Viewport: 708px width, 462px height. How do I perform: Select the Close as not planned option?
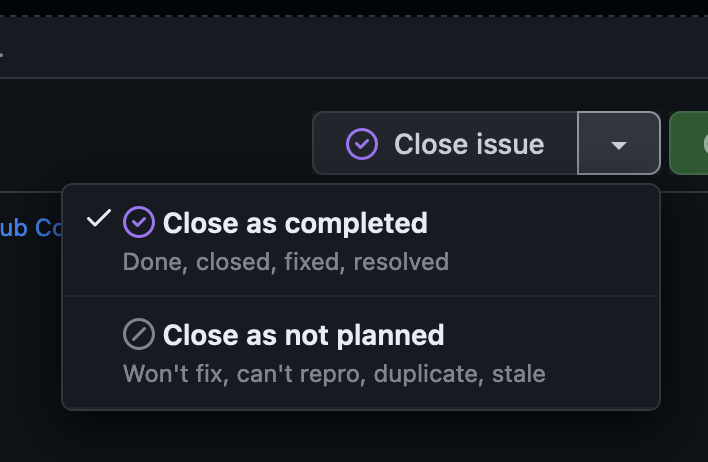361,353
